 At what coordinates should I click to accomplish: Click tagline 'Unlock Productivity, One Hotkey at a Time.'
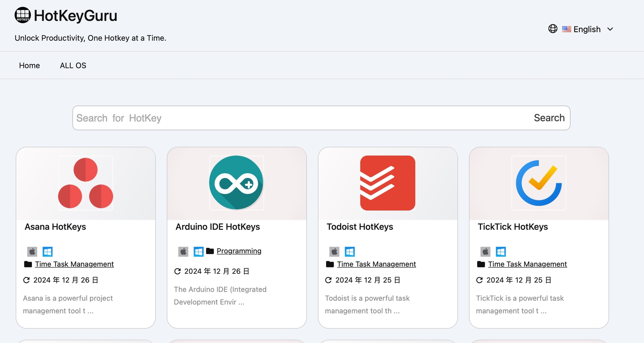tap(91, 38)
